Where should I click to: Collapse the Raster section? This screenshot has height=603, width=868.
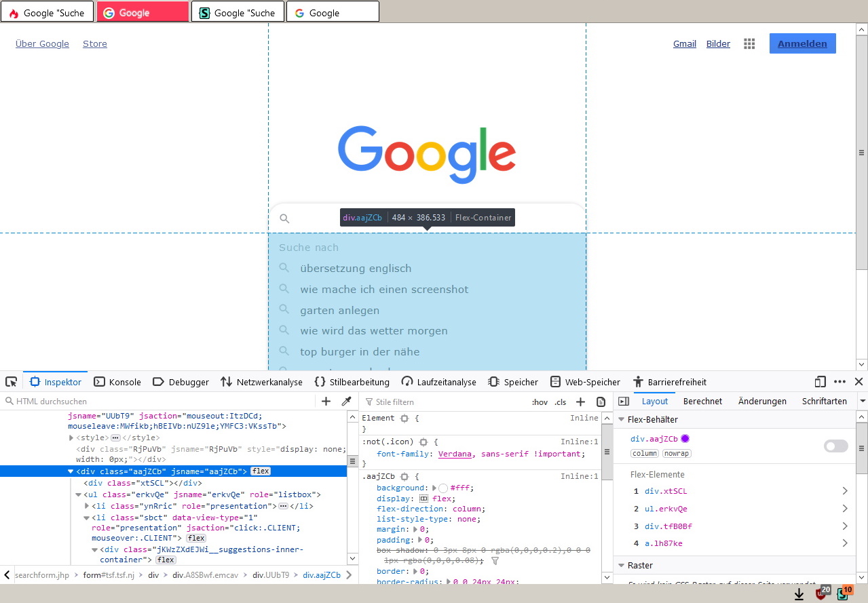coord(621,565)
